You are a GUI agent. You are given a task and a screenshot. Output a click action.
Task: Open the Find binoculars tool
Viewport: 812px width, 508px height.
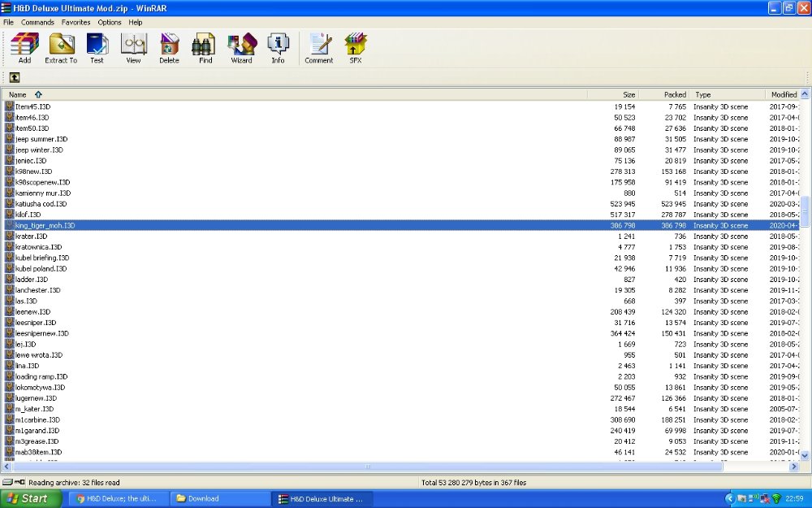pyautogui.click(x=205, y=48)
